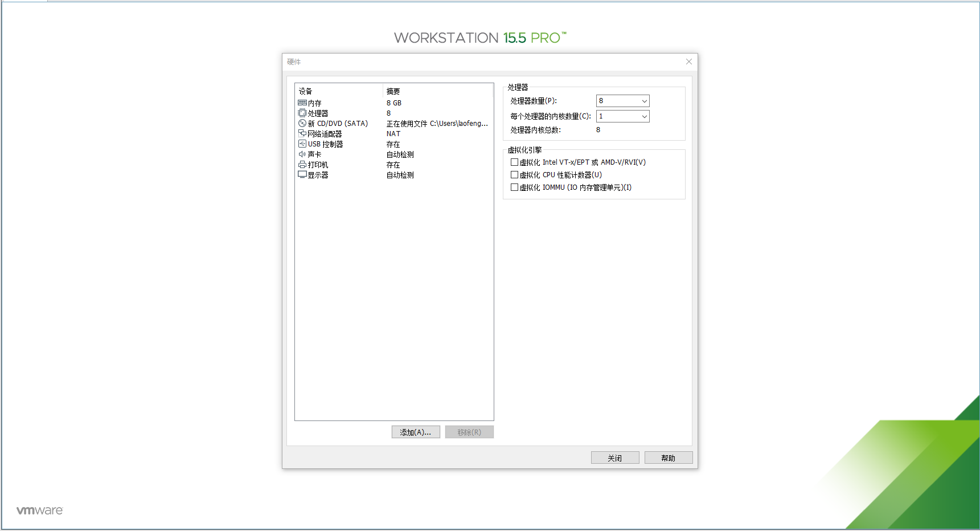Select the 新 CD/DVD (SATA) row label
The image size is (980, 531).
(338, 124)
